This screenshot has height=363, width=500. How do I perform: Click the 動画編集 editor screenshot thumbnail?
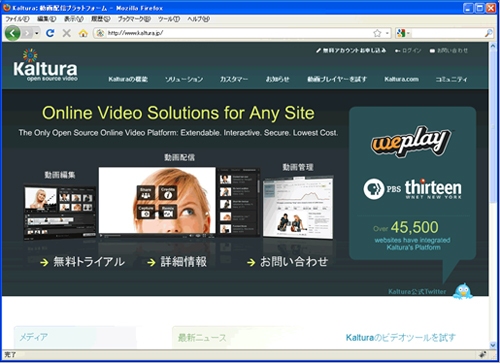click(x=60, y=212)
